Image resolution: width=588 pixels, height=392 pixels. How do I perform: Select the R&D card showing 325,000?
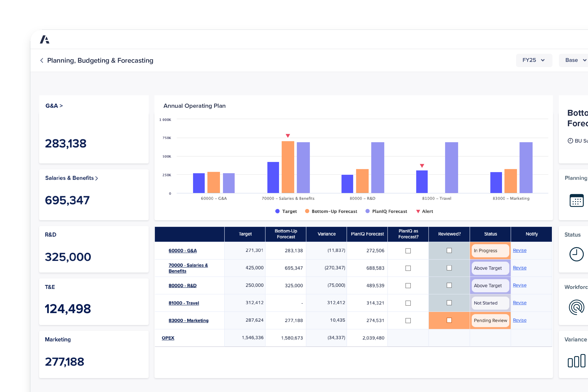point(94,249)
